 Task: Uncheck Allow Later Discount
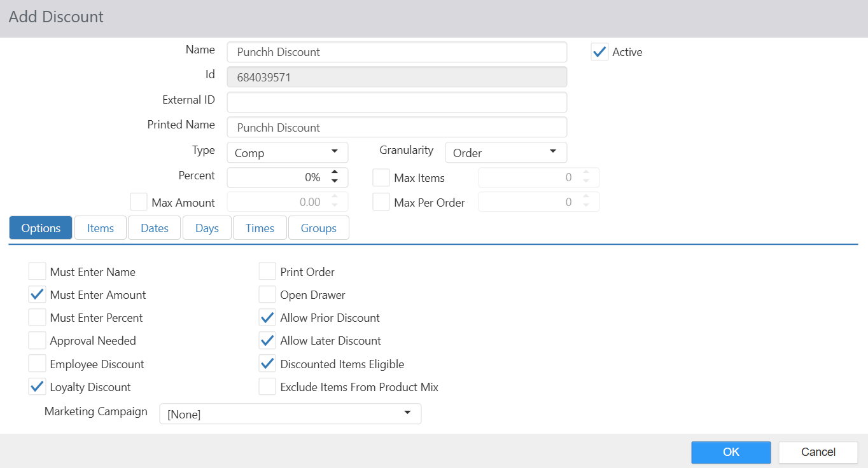267,341
